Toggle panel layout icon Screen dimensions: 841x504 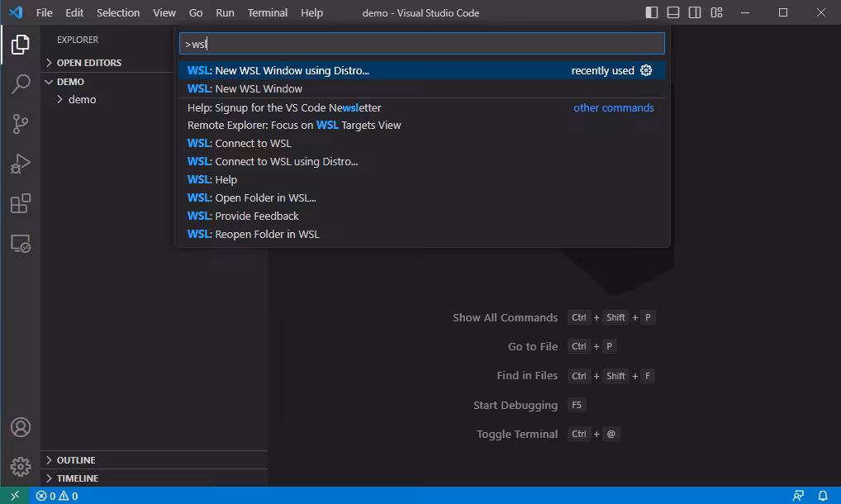pos(673,12)
